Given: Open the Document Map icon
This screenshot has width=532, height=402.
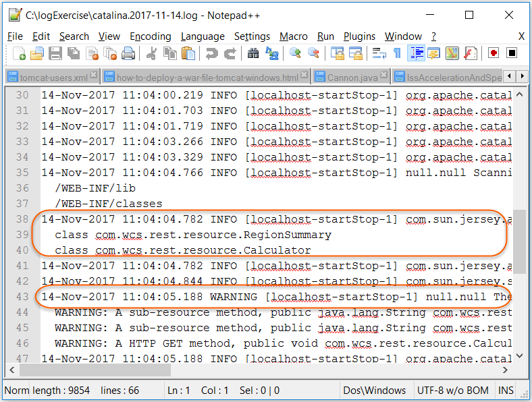Looking at the screenshot, I should point(452,53).
